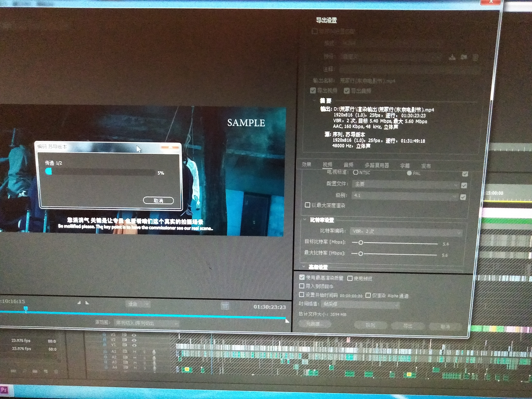Collapse the 比特率设置 section
Screen dimensions: 532x399
pos(305,220)
